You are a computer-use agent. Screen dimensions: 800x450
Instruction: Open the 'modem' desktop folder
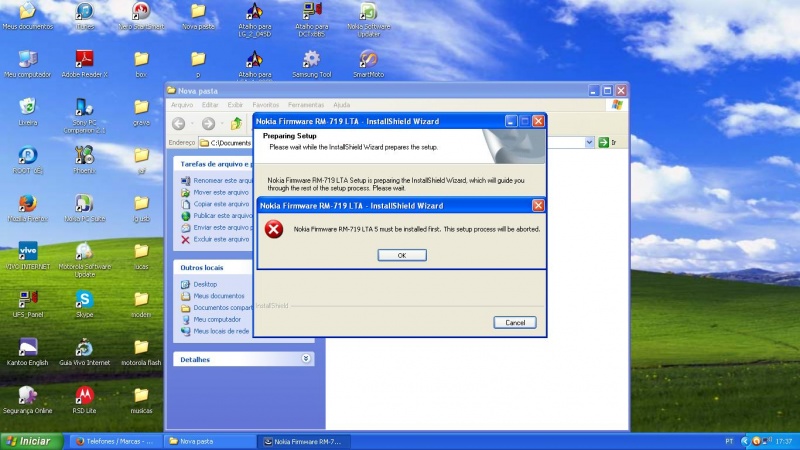pos(141,304)
